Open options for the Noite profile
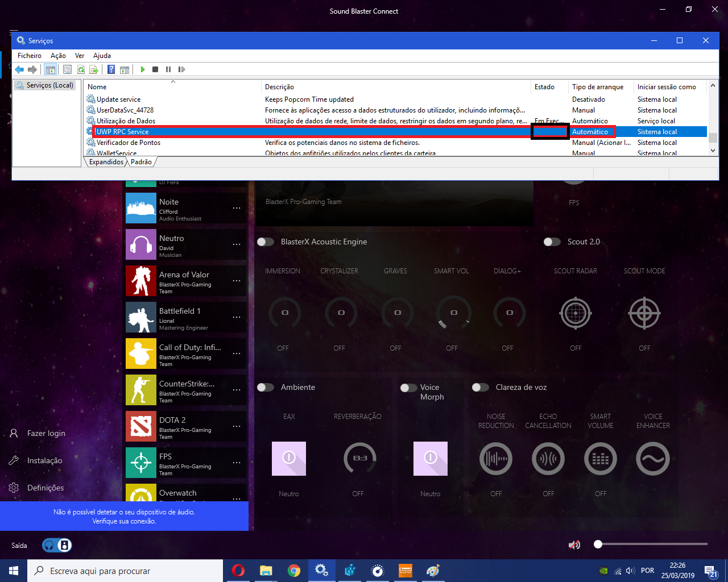This screenshot has height=582, width=728. [x=237, y=209]
